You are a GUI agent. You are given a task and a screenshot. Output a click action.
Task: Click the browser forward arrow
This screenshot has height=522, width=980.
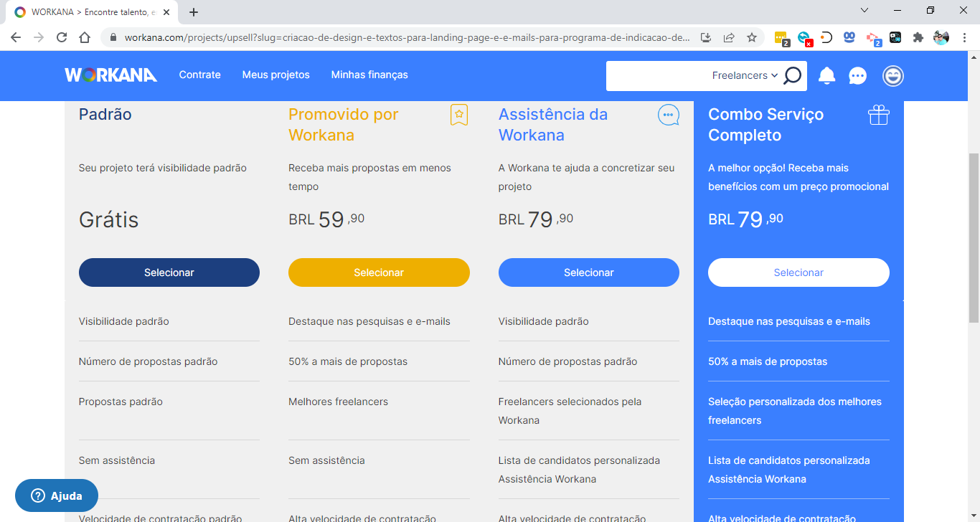coord(39,37)
